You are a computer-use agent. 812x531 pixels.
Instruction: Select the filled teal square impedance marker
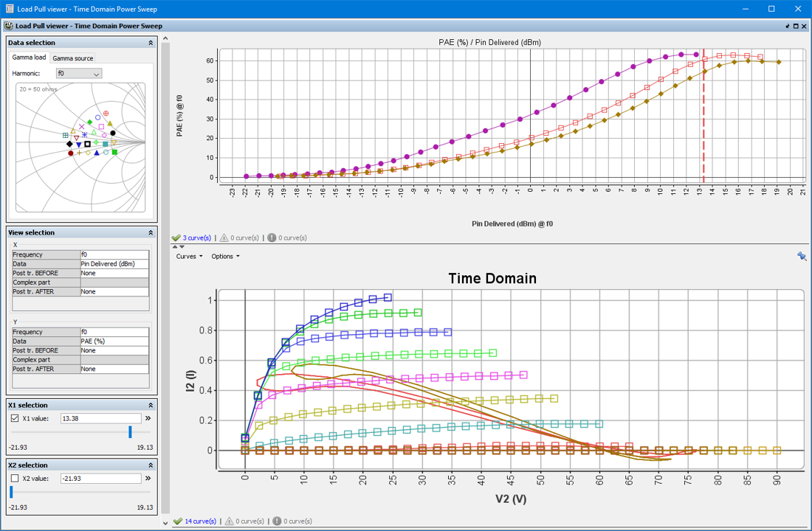point(105,144)
